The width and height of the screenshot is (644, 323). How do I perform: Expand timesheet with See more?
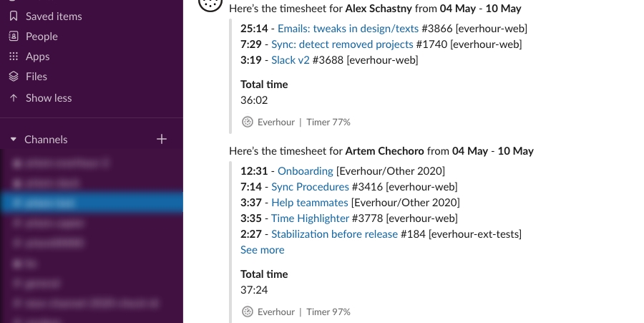tap(263, 250)
